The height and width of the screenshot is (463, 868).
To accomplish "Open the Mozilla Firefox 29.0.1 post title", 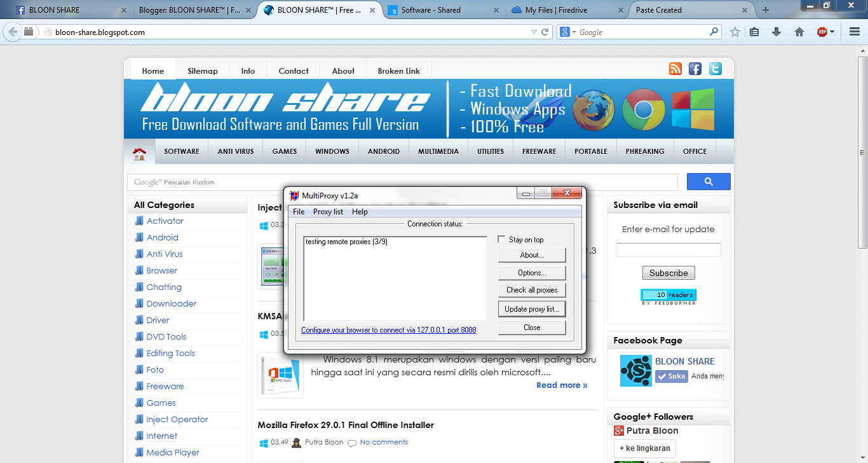I will click(346, 425).
